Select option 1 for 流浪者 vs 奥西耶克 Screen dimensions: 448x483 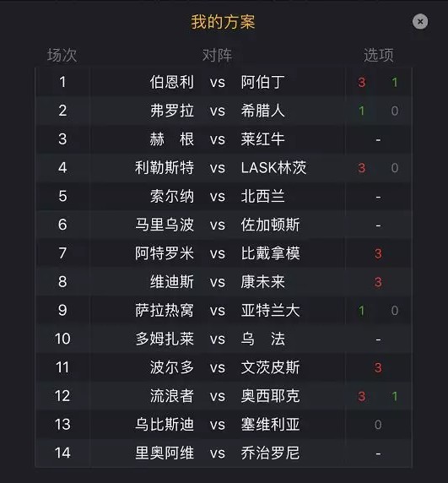click(395, 396)
